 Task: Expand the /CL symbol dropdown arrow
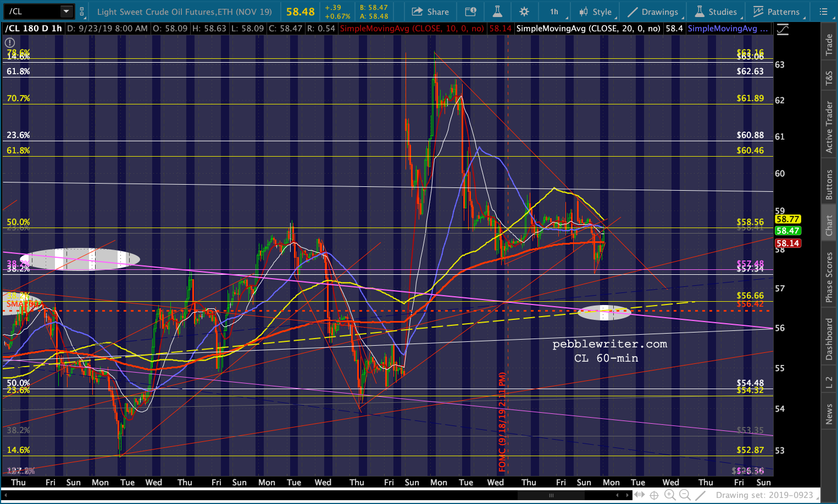point(66,12)
